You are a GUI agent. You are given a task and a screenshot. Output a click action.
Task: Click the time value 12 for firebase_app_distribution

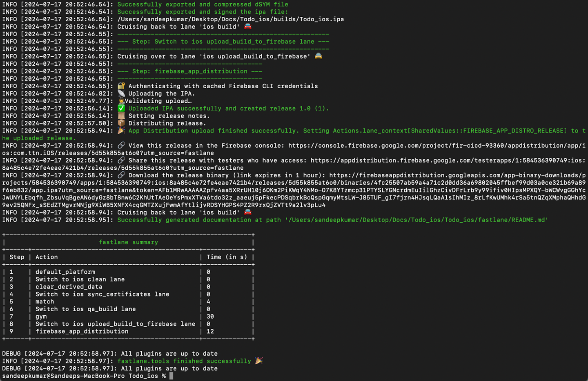click(x=210, y=331)
